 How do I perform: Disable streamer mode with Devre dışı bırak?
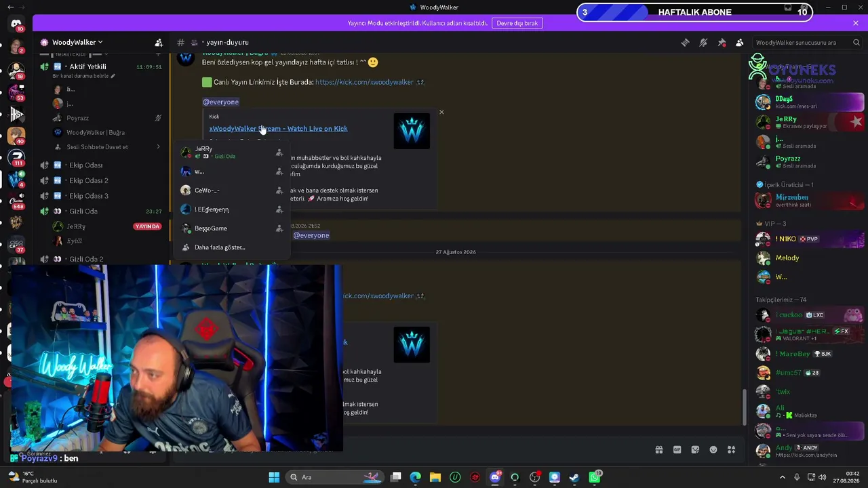click(517, 23)
